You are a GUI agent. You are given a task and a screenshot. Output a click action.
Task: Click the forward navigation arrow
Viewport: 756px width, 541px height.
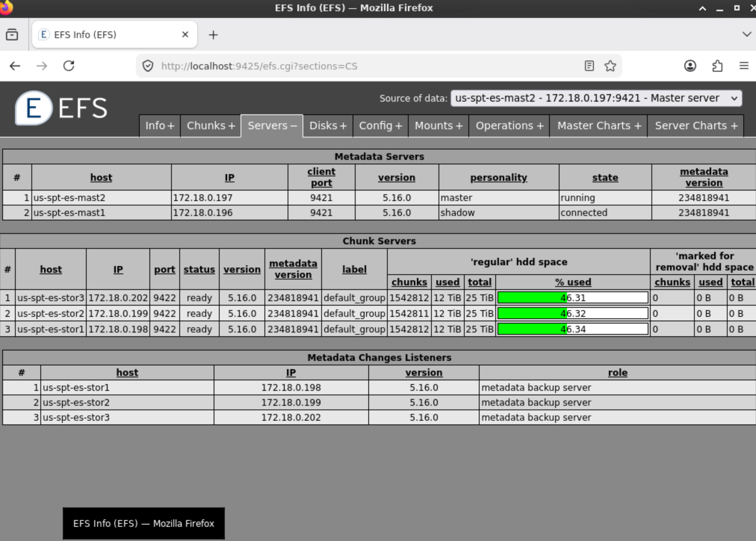[x=42, y=66]
